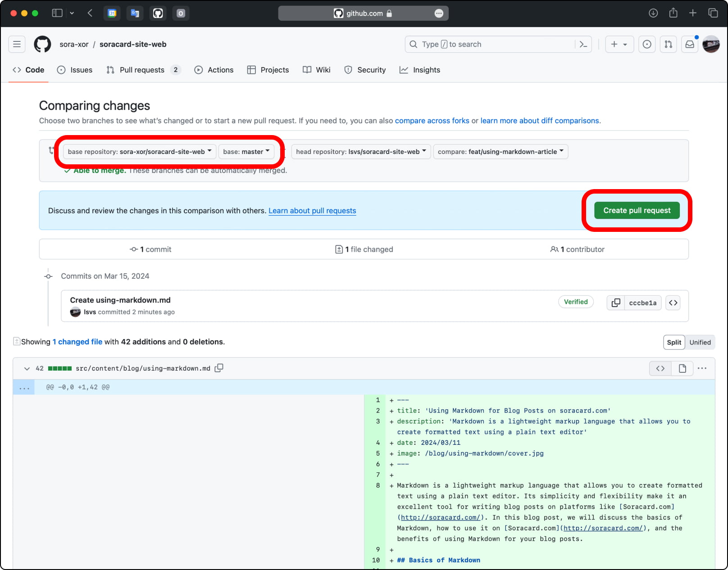Focus the github.com address bar
Screen dimensions: 728x570
(363, 13)
